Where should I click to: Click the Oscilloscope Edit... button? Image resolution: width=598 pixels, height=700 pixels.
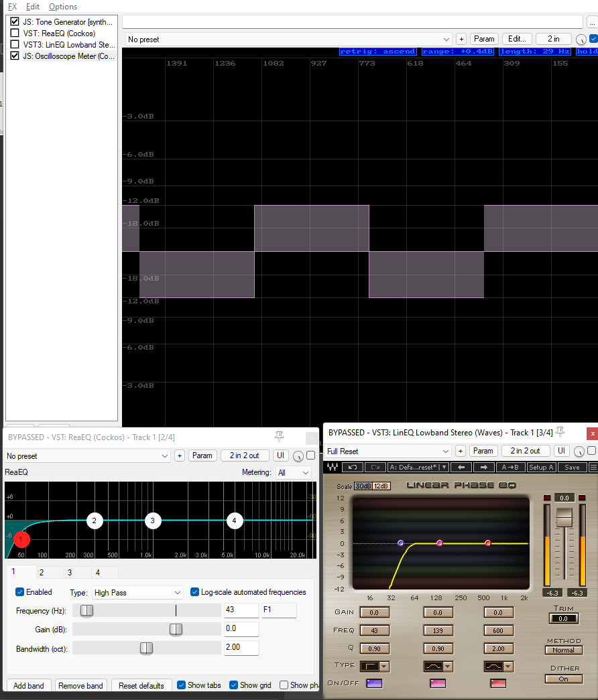click(x=517, y=39)
